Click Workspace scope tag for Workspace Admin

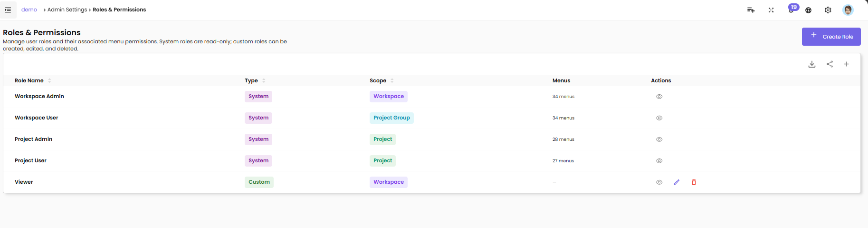pos(389,97)
